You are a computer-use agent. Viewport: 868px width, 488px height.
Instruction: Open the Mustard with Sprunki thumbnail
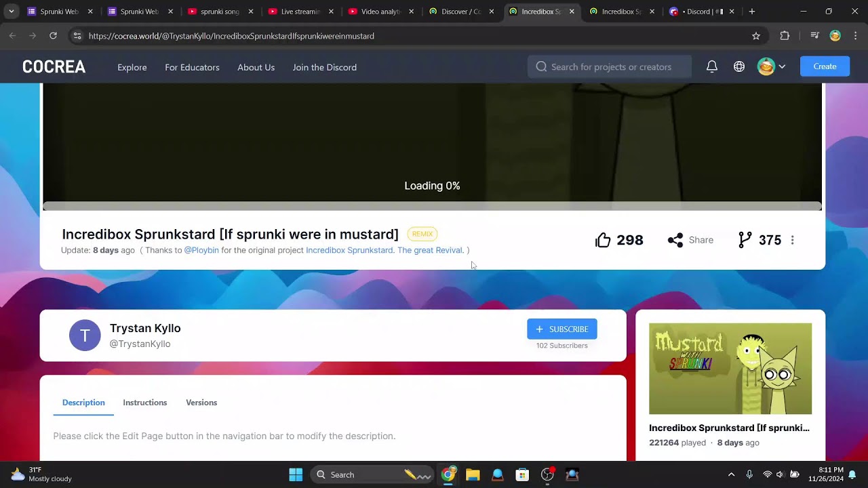[730, 369]
